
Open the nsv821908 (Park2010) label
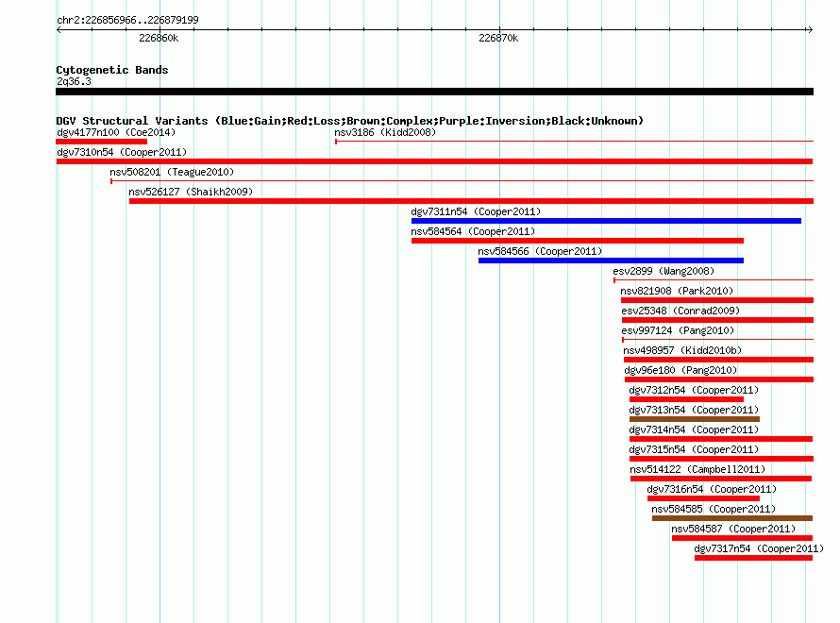[677, 291]
